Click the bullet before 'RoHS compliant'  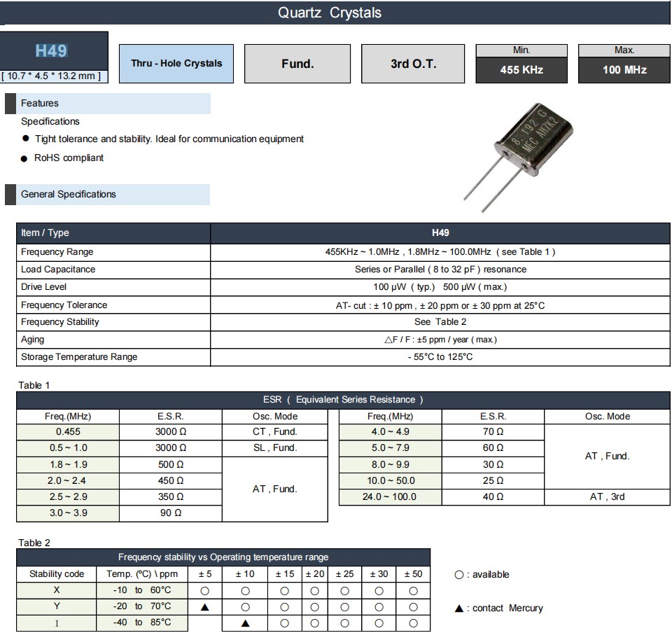(x=26, y=158)
